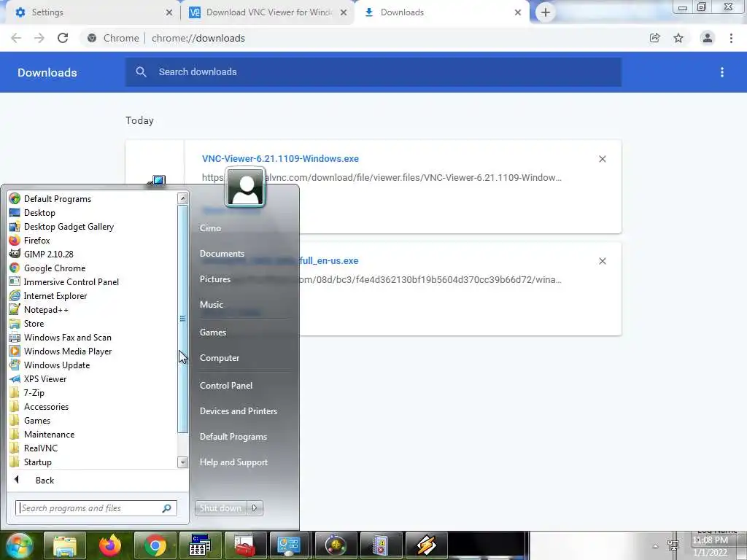Image resolution: width=747 pixels, height=560 pixels.
Task: Click the Search programs and files box
Action: [x=96, y=508]
